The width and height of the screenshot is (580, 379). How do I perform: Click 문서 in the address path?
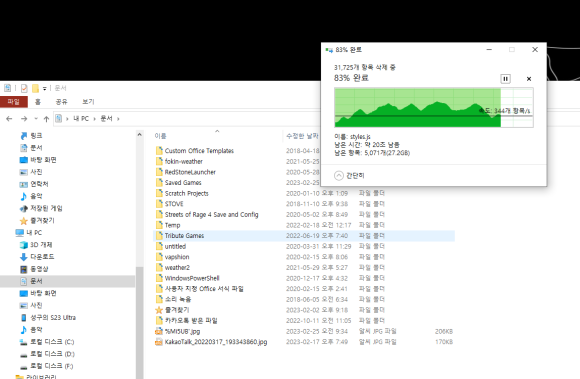pos(106,119)
